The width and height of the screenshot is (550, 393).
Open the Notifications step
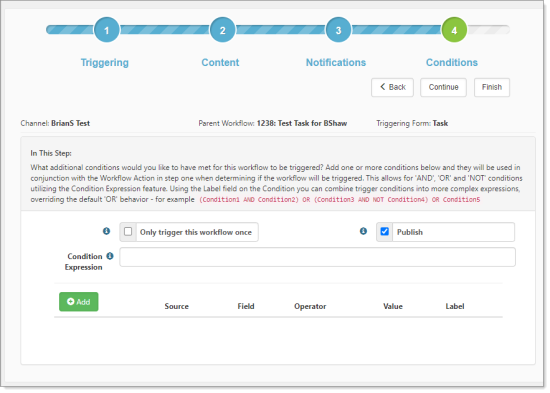tap(336, 62)
